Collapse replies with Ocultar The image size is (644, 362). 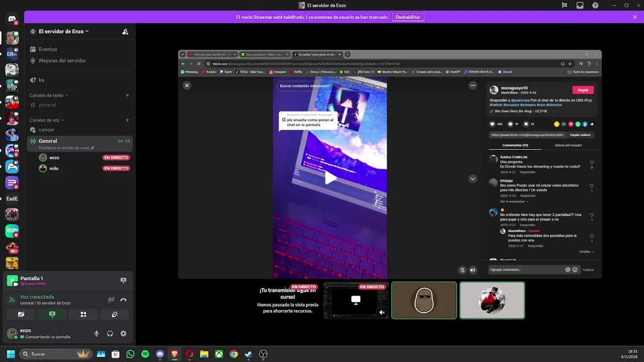(x=587, y=251)
